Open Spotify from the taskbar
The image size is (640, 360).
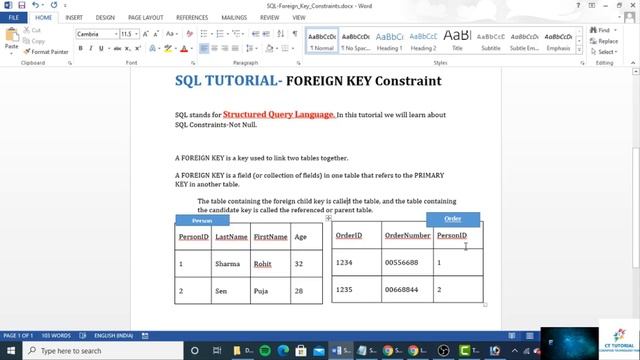click(x=265, y=351)
